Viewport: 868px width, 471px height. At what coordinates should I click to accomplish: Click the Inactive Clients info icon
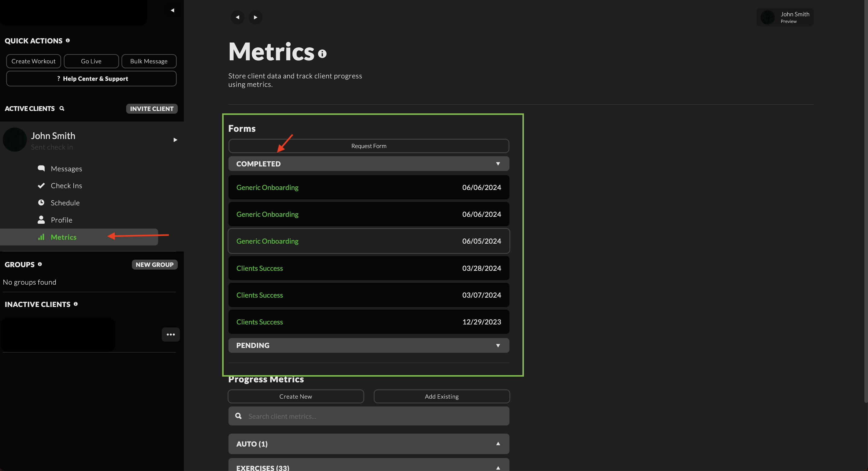pos(75,304)
